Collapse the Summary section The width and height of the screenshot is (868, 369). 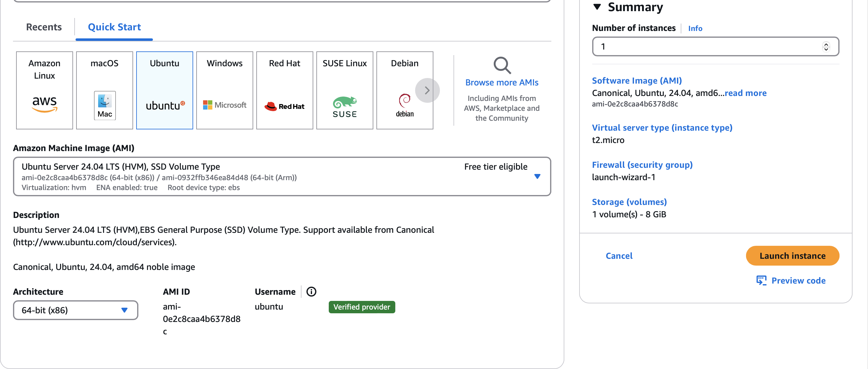[x=597, y=7]
